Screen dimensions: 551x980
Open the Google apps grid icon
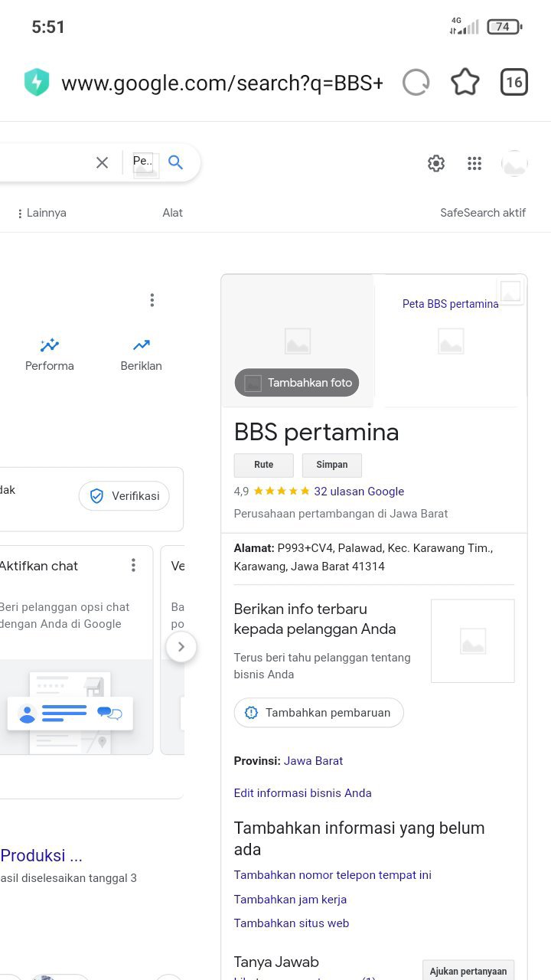474,163
